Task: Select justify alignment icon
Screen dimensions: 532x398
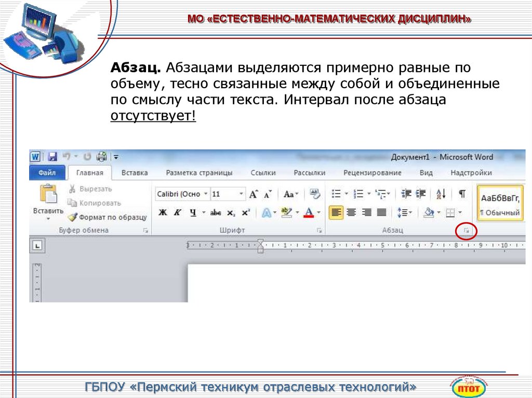Action: click(382, 213)
